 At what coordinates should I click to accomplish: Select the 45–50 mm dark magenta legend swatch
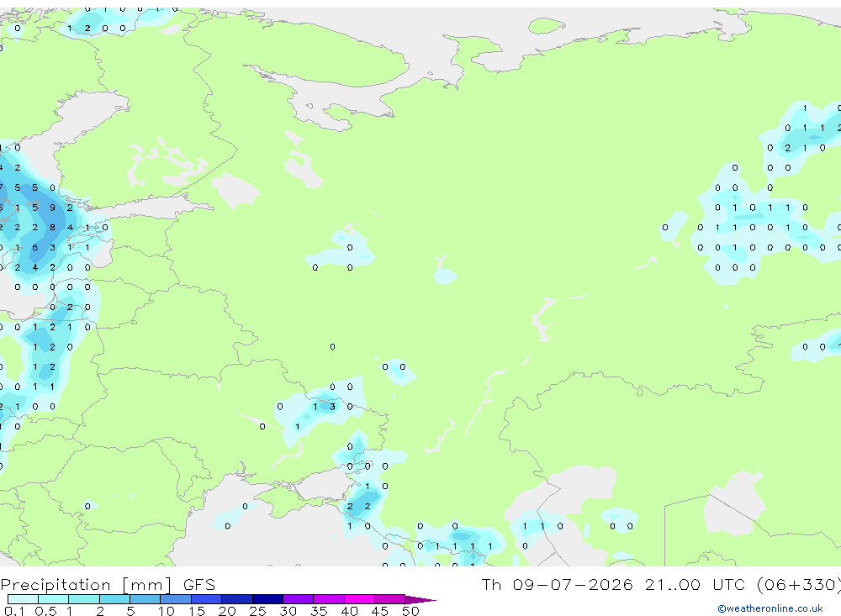(390, 599)
